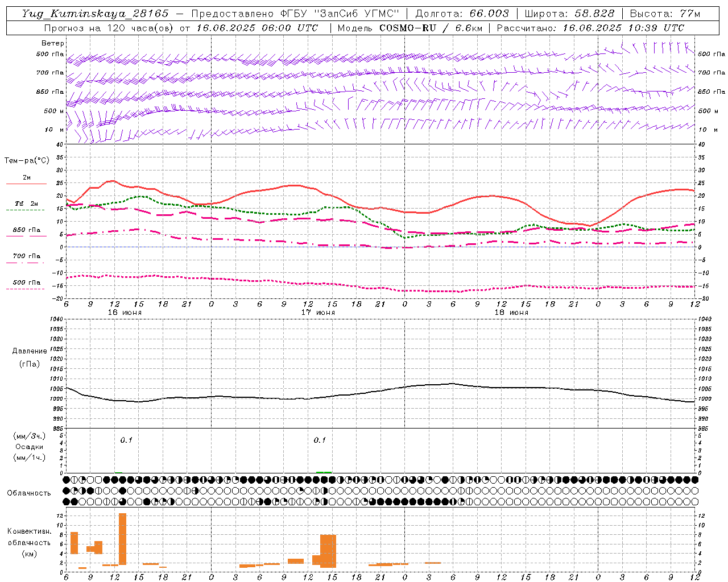This screenshot has height=582, width=728.
Task: Click the Тем-ра(°C) axis title
Action: (27, 161)
